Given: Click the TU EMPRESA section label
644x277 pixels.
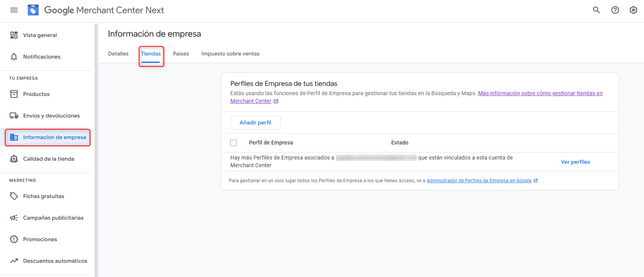Looking at the screenshot, I should (24, 78).
